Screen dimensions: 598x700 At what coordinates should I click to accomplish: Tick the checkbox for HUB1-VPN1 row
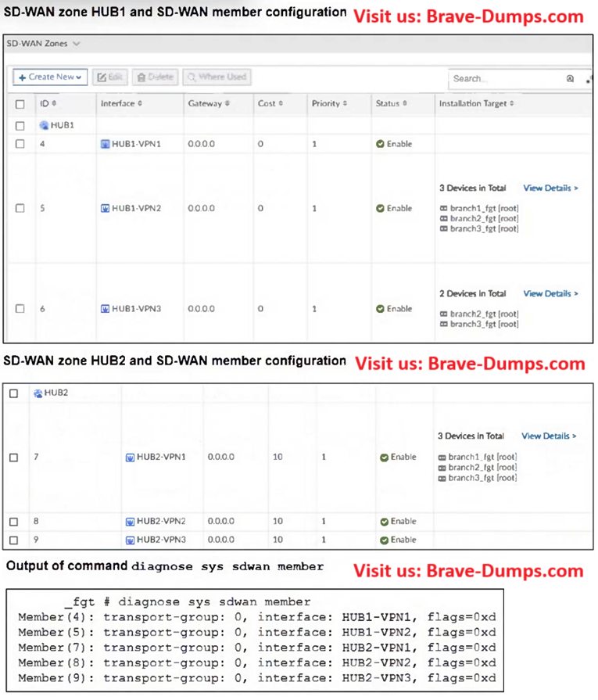tap(20, 144)
